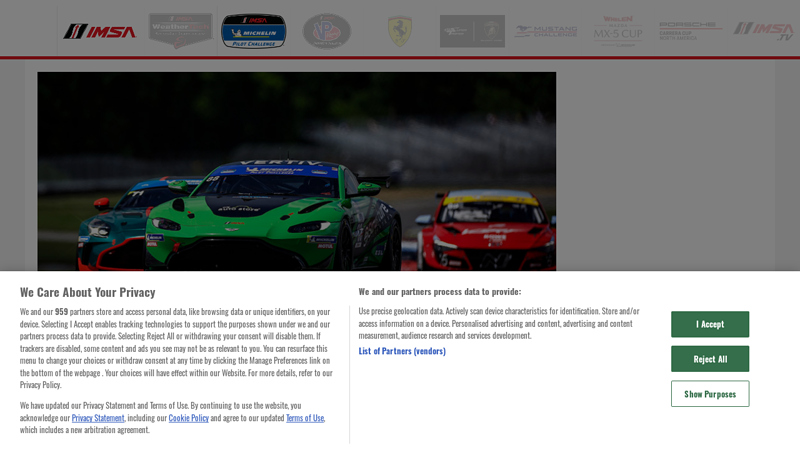
Task: Click the We Care About Your Privacy heading
Action: pyautogui.click(x=88, y=292)
